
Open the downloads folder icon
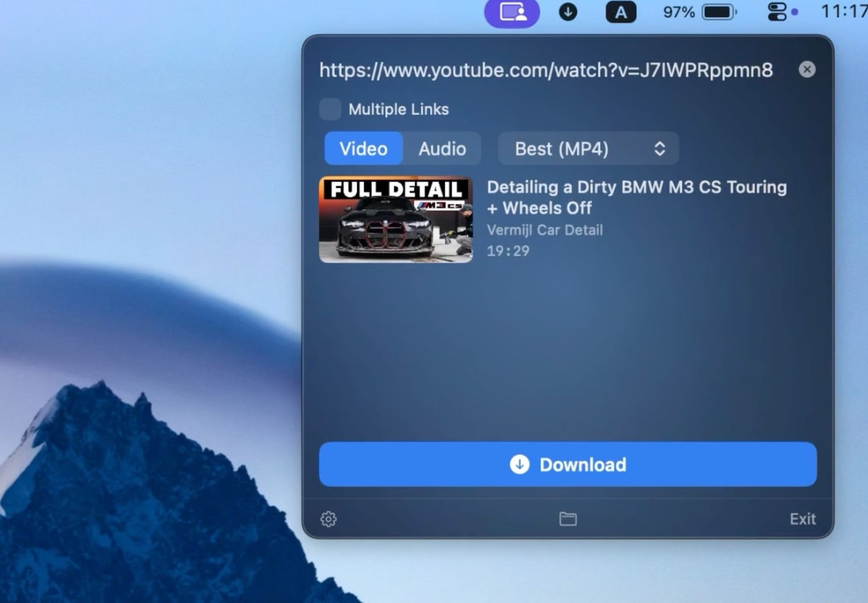pyautogui.click(x=568, y=519)
